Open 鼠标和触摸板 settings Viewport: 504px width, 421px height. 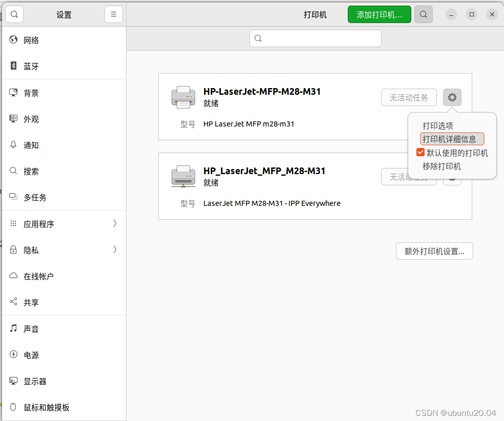tap(64, 407)
